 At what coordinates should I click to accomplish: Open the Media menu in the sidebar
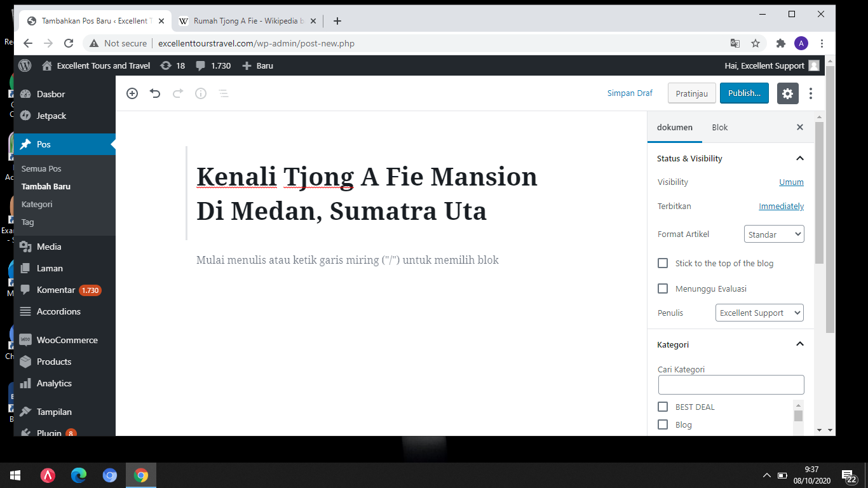[x=49, y=247]
